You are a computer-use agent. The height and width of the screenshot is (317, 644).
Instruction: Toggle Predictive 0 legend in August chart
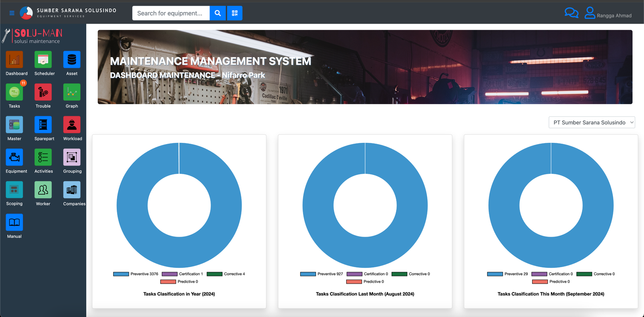365,282
